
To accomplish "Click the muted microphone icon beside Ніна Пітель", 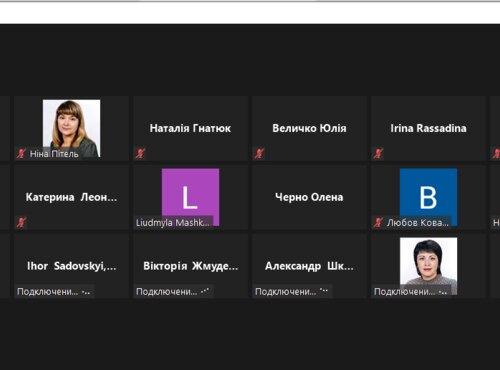I will (22, 153).
